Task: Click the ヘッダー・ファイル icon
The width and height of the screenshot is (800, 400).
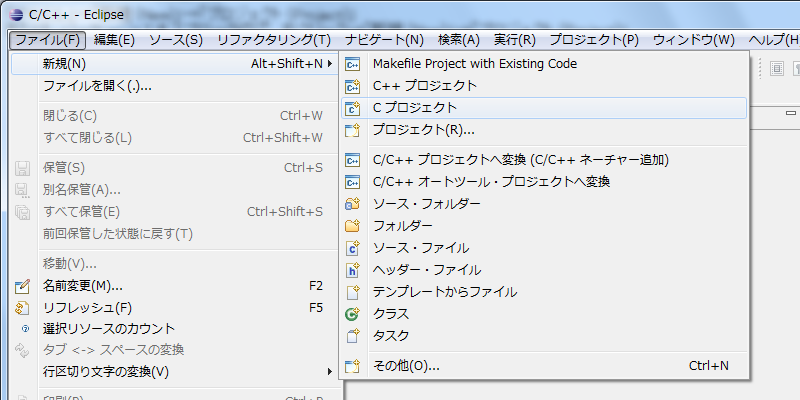Action: 353,270
